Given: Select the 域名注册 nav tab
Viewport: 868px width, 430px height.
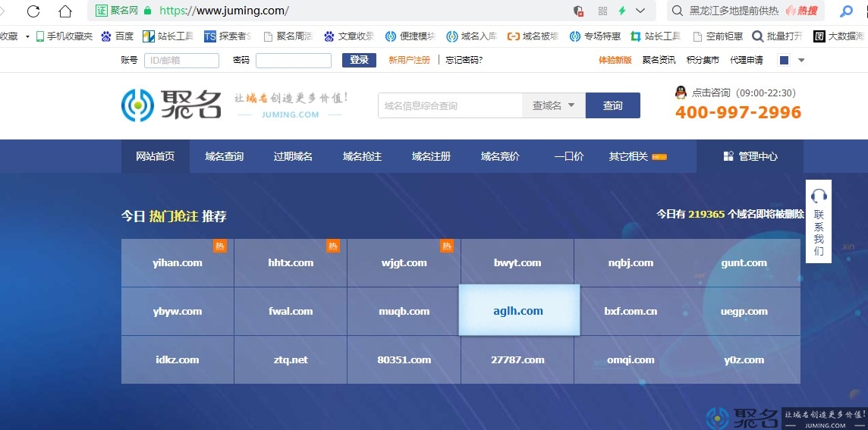Looking at the screenshot, I should click(431, 156).
